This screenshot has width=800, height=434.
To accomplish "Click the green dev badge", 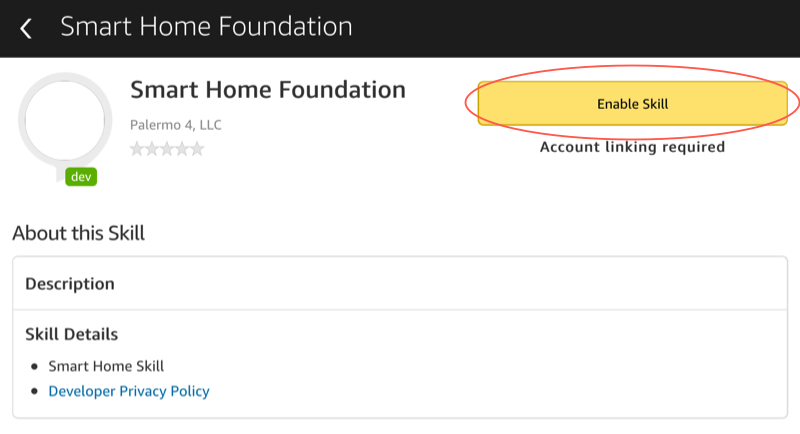I will [x=81, y=177].
